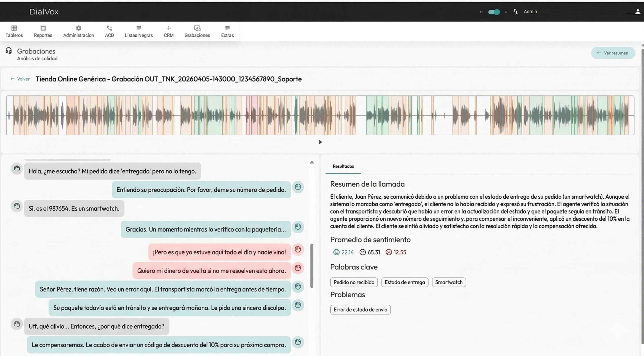
Task: Click the sort arrows icon in the top bar
Action: tap(515, 12)
